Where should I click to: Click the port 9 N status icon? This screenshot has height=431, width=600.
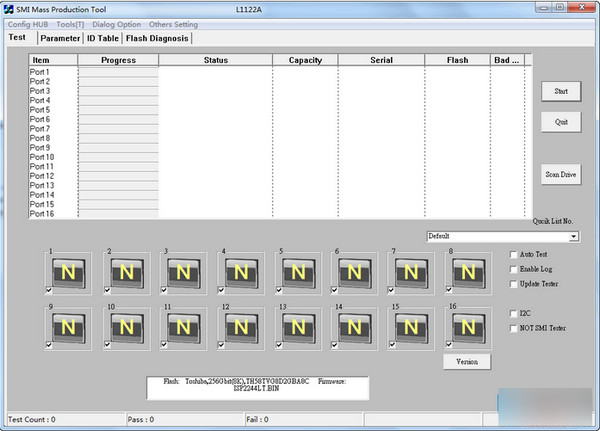click(70, 328)
